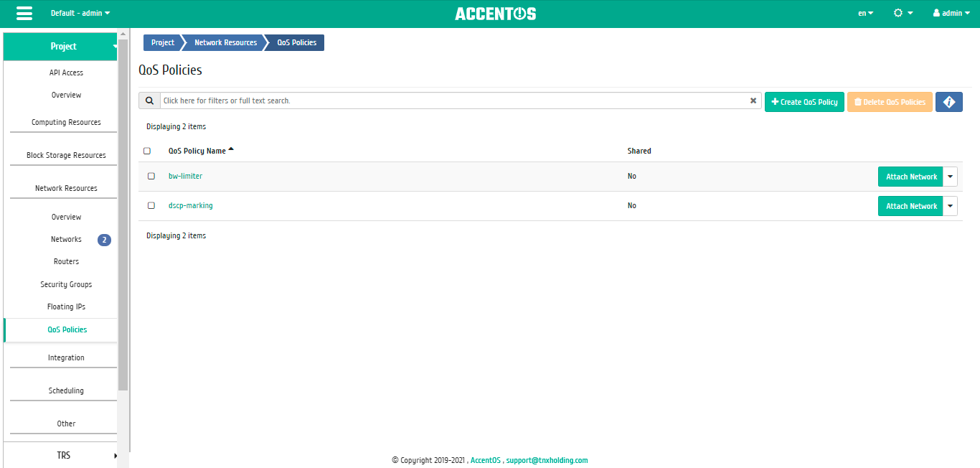Expand actions dropdown for bw-limiter
This screenshot has height=468, width=980.
951,177
